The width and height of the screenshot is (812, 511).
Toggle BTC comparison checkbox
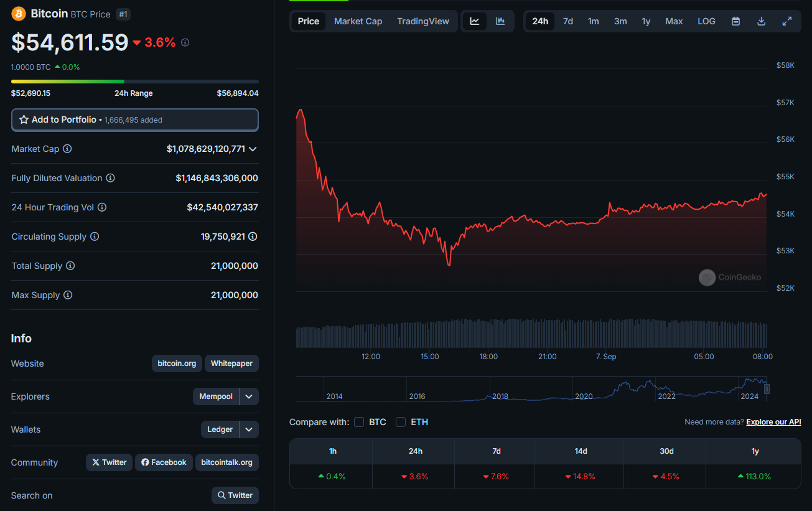pyautogui.click(x=359, y=422)
